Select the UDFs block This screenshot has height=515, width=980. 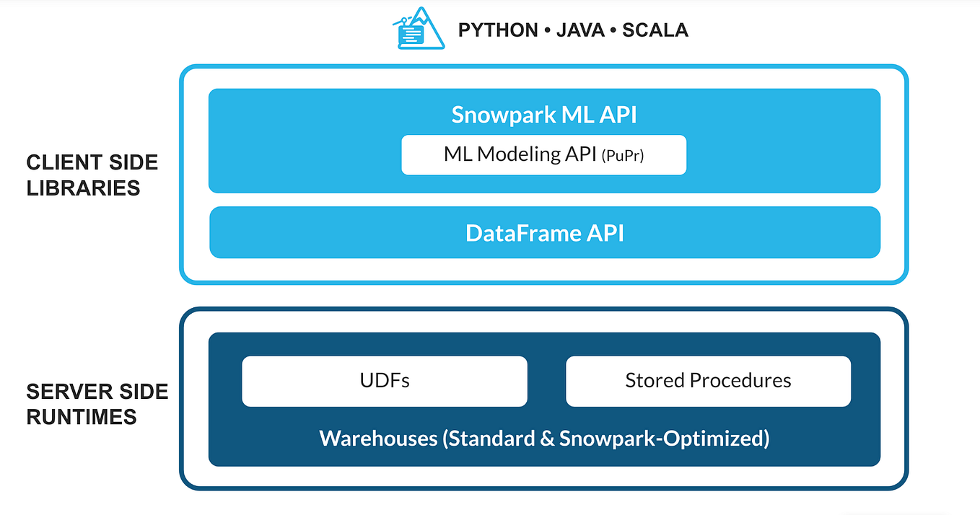(384, 381)
